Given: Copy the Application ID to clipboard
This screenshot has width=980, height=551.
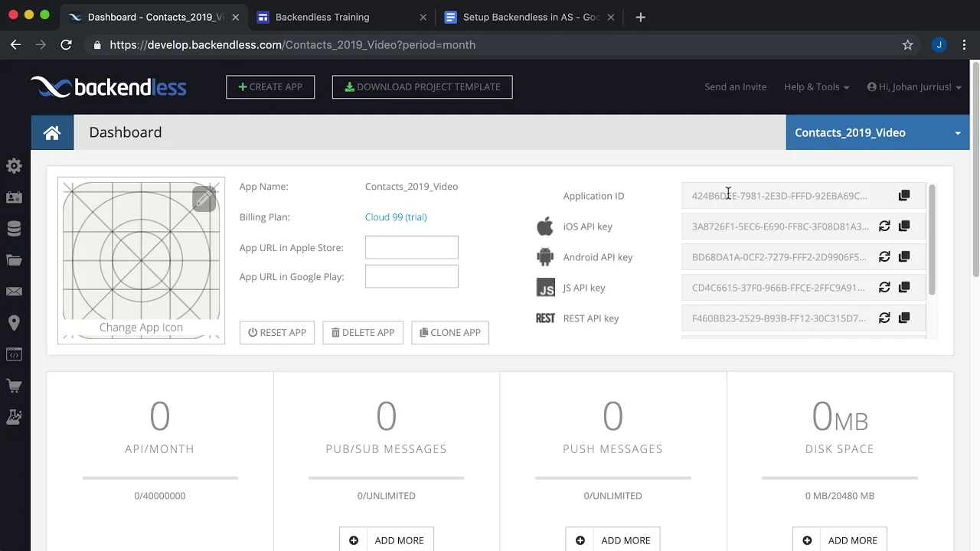Looking at the screenshot, I should (904, 196).
